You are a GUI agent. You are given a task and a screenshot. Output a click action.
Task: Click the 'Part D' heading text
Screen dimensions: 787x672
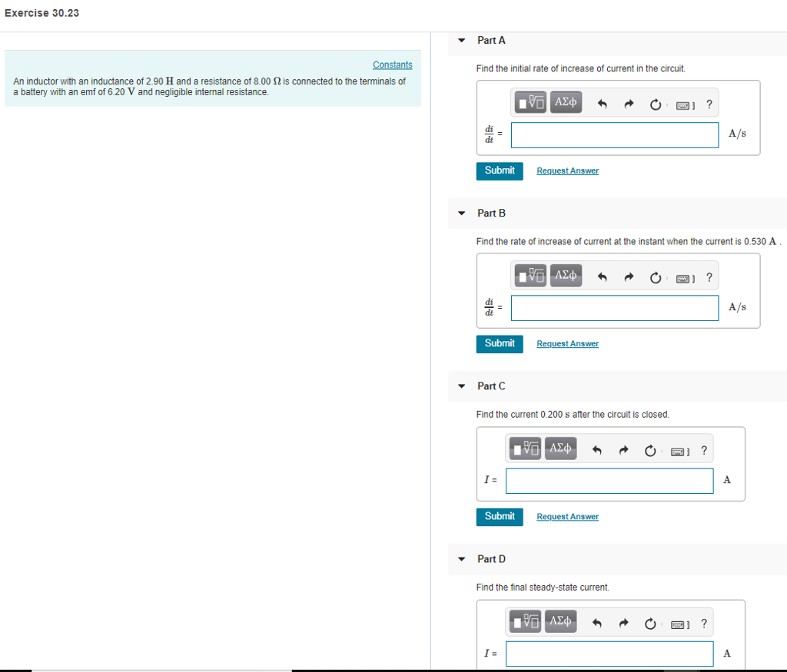(x=491, y=559)
